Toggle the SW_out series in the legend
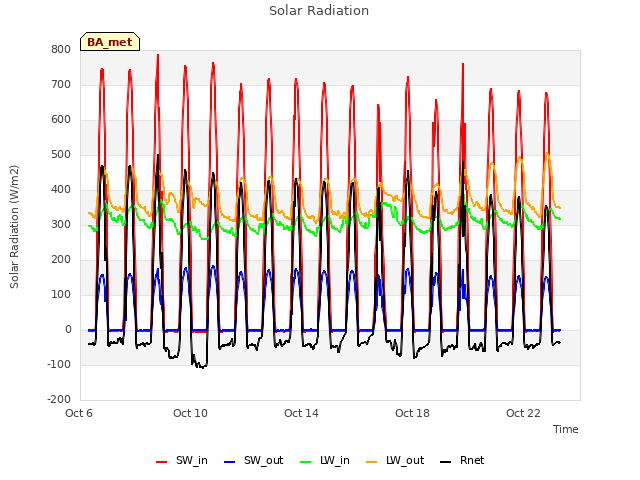 pos(253,461)
